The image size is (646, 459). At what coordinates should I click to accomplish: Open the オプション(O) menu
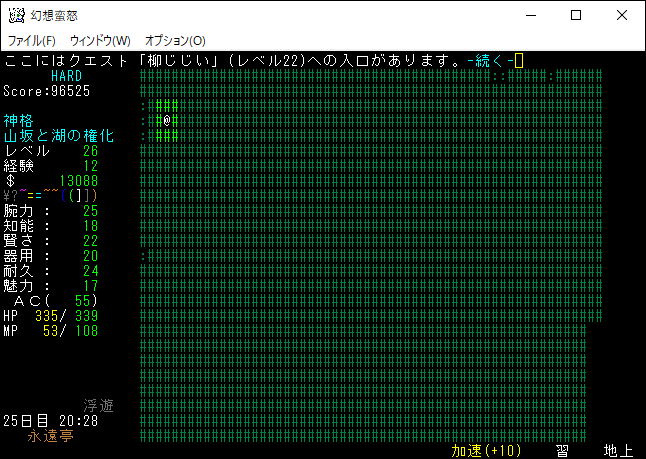[x=175, y=41]
